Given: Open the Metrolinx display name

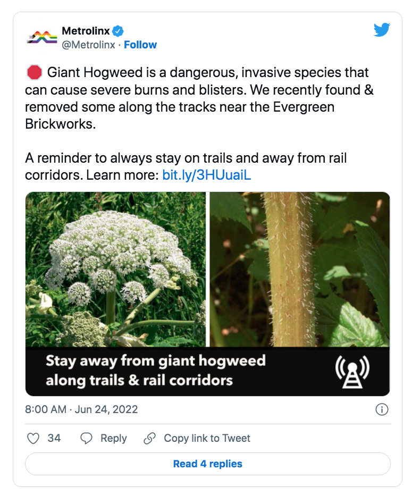Looking at the screenshot, I should click(86, 31).
